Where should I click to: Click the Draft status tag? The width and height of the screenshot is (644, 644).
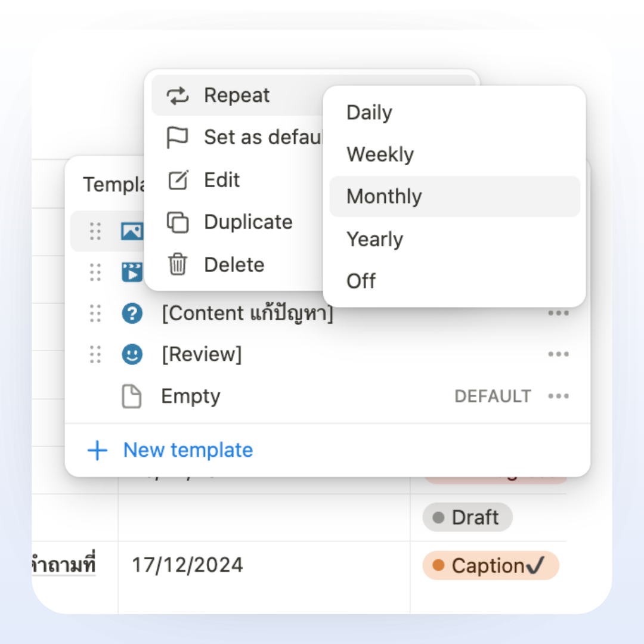pos(467,518)
